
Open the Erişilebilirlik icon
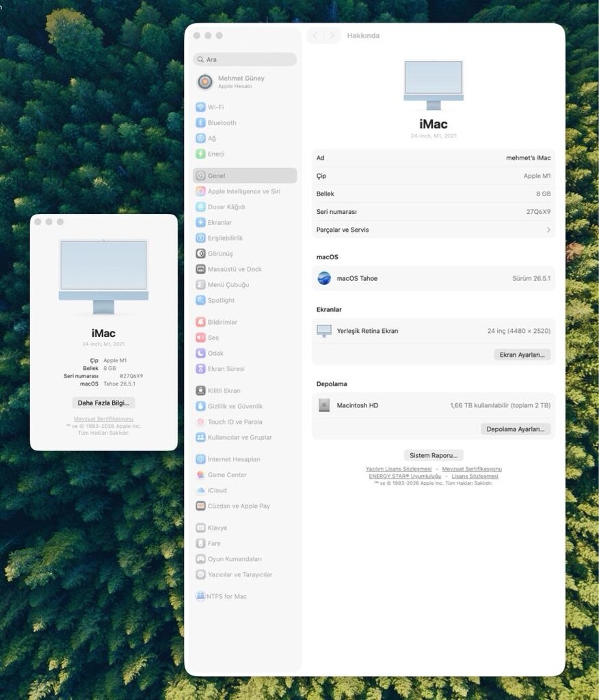coord(200,238)
